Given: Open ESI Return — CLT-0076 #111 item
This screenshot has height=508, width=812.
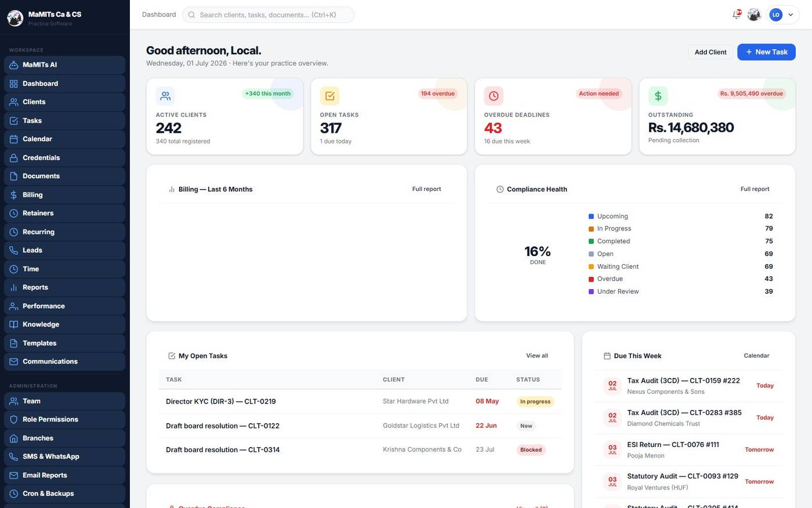Looking at the screenshot, I should (x=689, y=449).
